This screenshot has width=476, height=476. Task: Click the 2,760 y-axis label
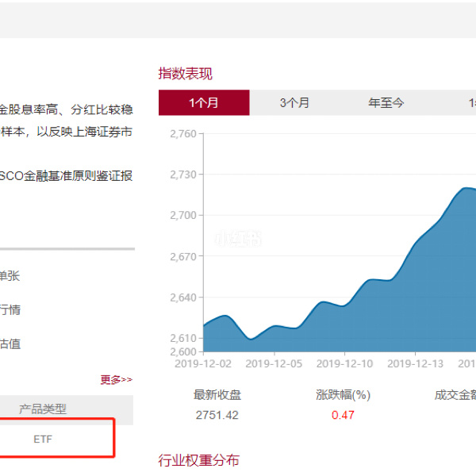pyautogui.click(x=182, y=133)
